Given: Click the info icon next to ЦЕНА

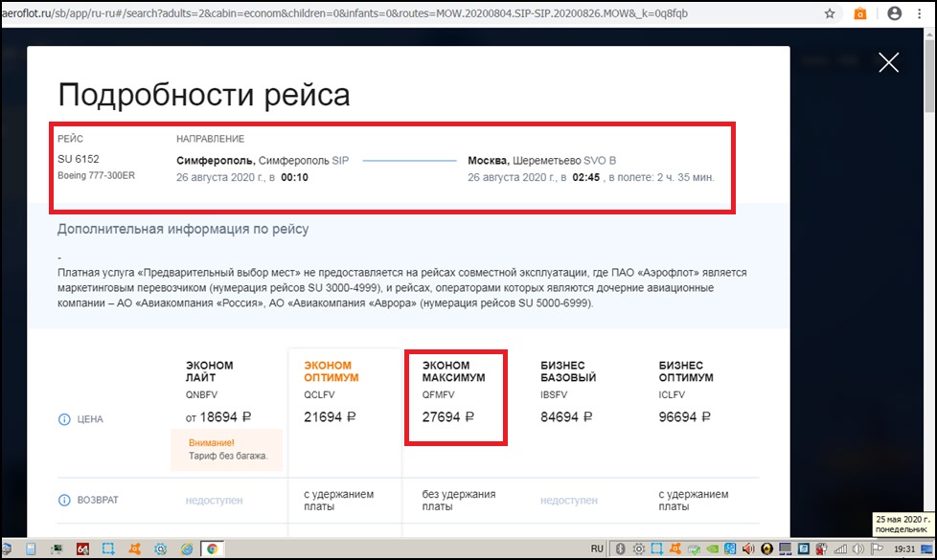Looking at the screenshot, I should [64, 419].
